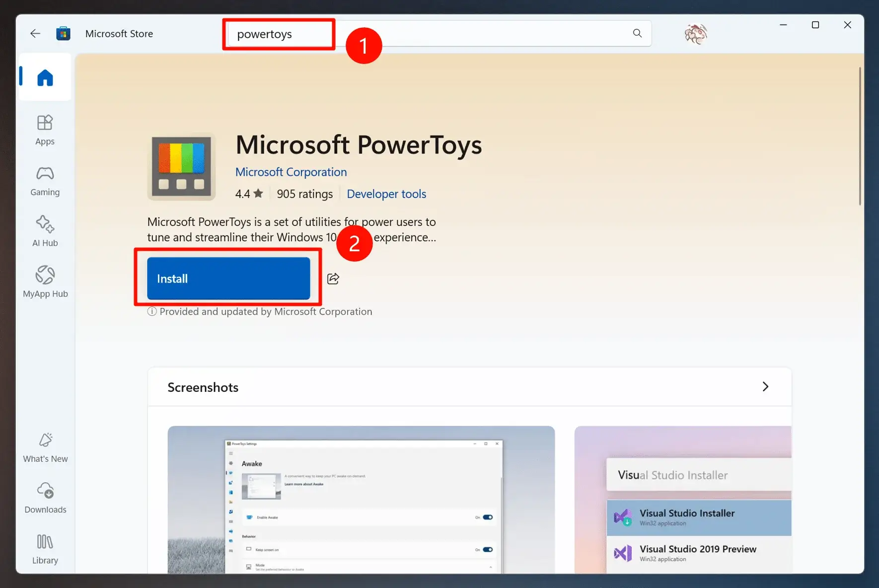Click the PowerToys Awake screenshot thumbnail
Image resolution: width=879 pixels, height=588 pixels.
click(361, 502)
